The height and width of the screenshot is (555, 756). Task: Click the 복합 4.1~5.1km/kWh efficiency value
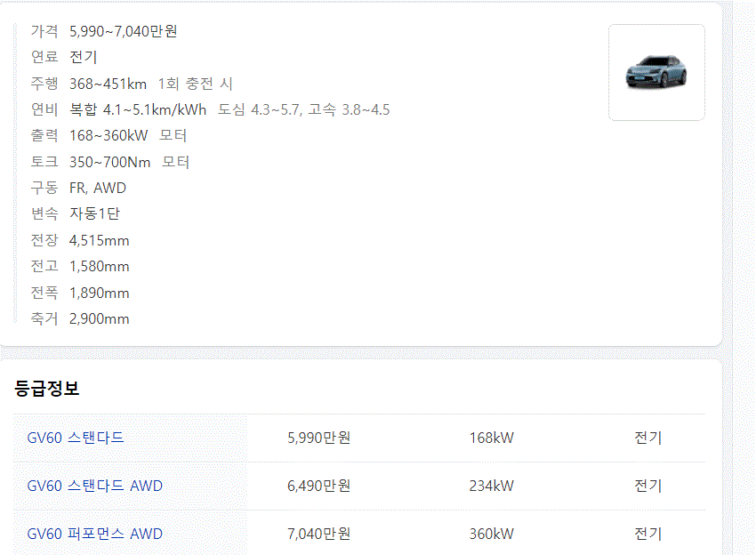(138, 110)
